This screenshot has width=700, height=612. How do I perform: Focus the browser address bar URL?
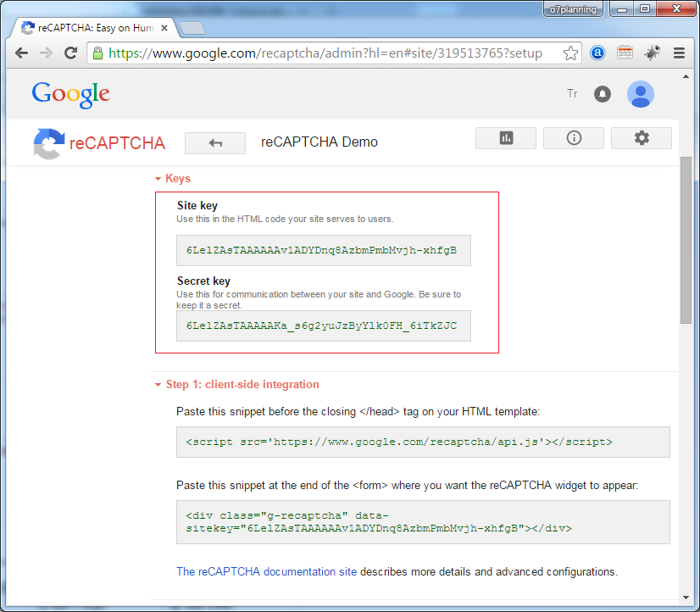pyautogui.click(x=325, y=53)
